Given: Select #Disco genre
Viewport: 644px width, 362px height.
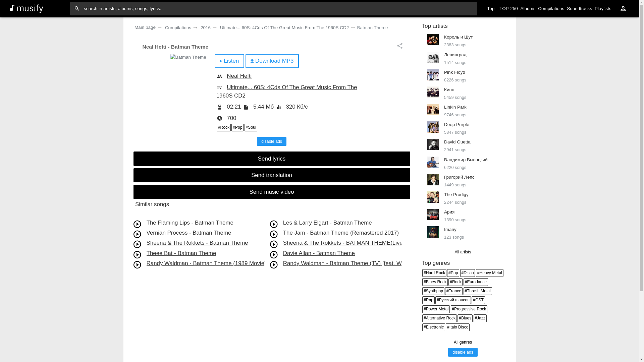Looking at the screenshot, I should (468, 273).
